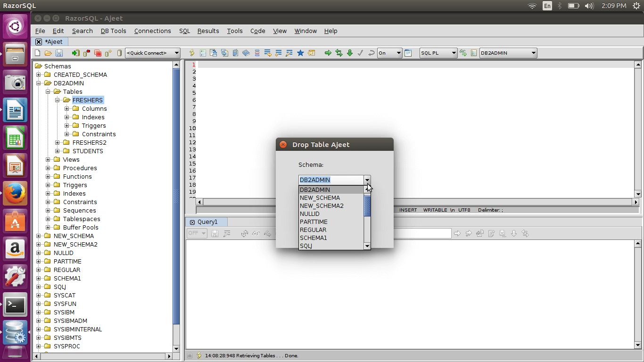The width and height of the screenshot is (644, 362).
Task: Click the green down-arrow icon in toolbar
Action: click(350, 53)
